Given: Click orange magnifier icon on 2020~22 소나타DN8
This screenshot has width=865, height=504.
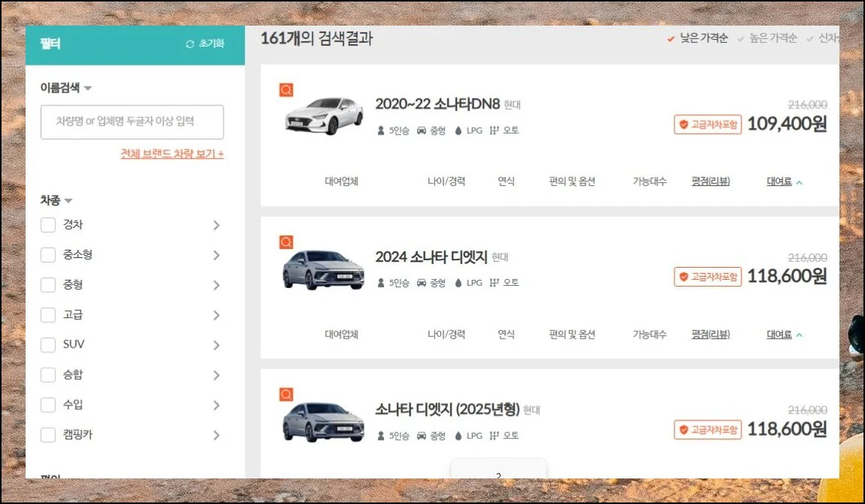Looking at the screenshot, I should (286, 90).
